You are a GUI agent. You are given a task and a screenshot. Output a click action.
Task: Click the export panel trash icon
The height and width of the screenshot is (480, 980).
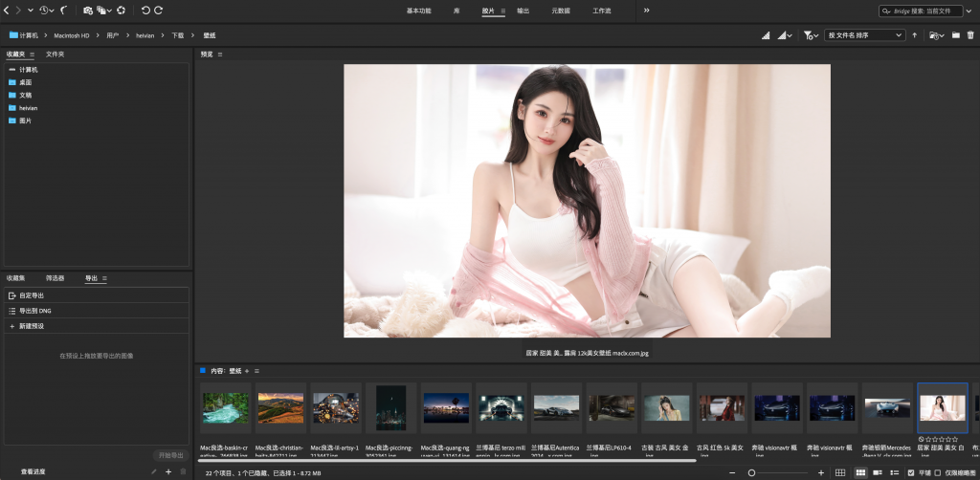coord(183,472)
